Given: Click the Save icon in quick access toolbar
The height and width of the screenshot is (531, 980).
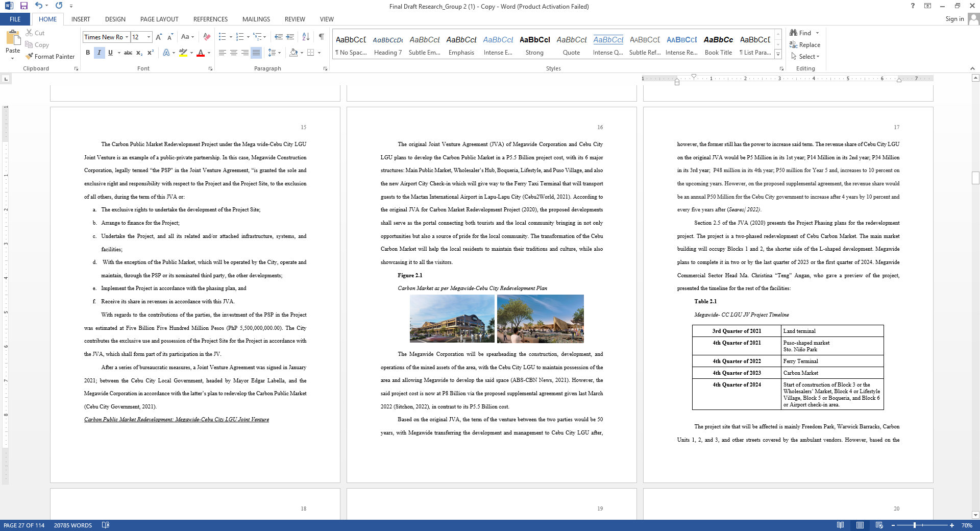Looking at the screenshot, I should click(23, 6).
